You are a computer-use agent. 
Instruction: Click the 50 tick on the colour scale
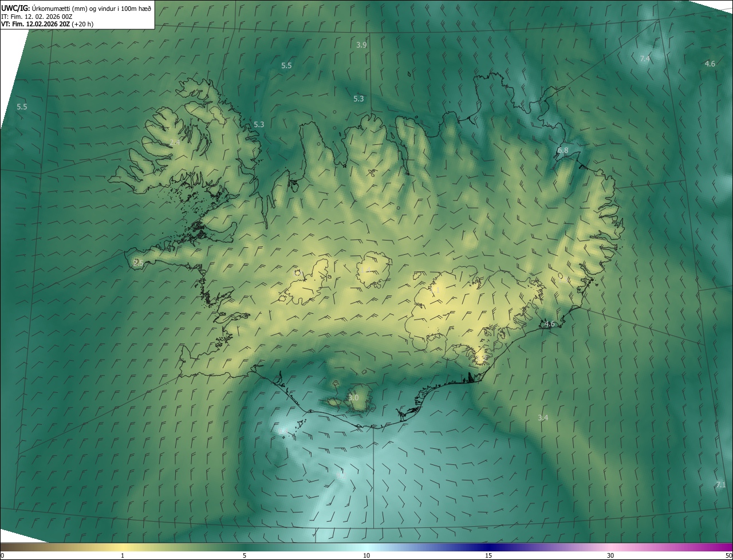[x=728, y=555]
